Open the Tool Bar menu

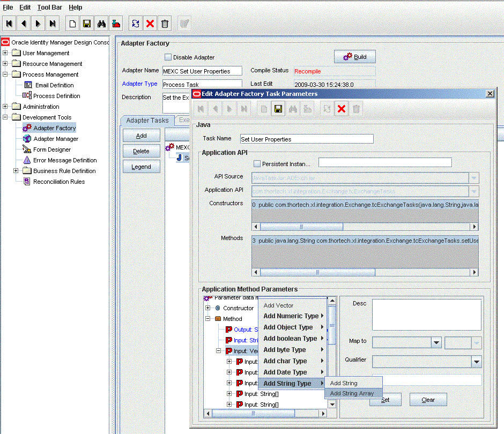[49, 8]
